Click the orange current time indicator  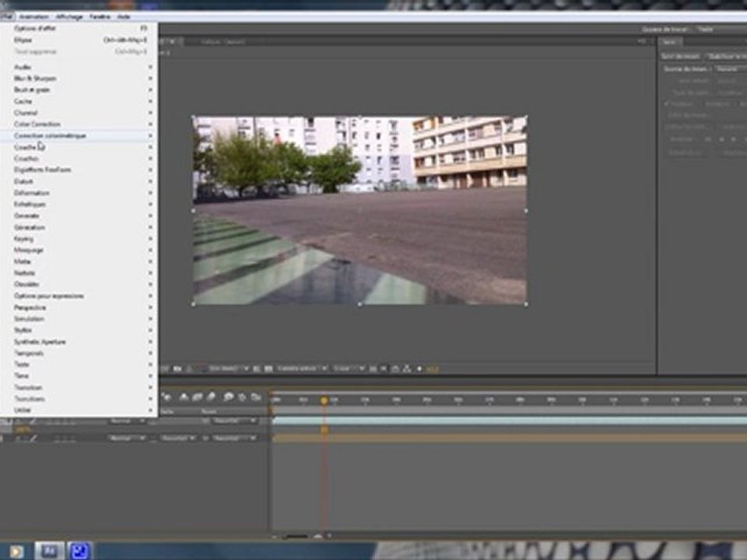[x=324, y=401]
